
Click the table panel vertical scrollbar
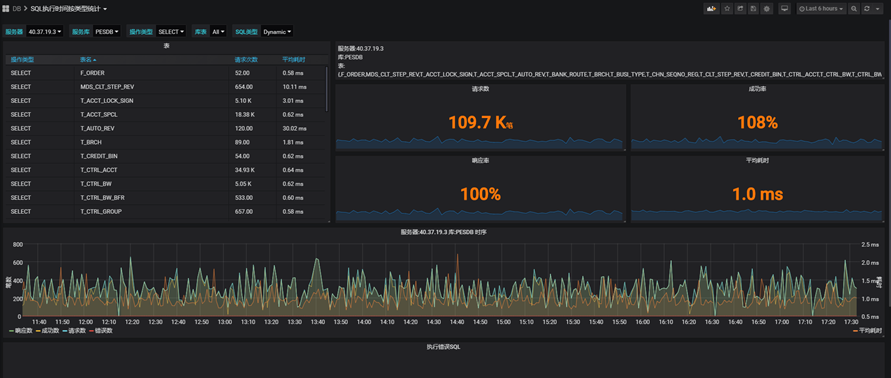click(x=327, y=89)
